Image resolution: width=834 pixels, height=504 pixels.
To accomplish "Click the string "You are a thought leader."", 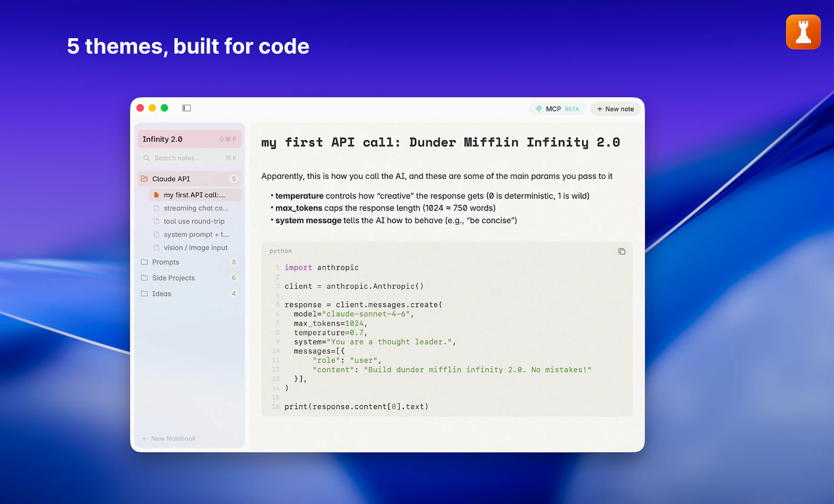I will [389, 342].
